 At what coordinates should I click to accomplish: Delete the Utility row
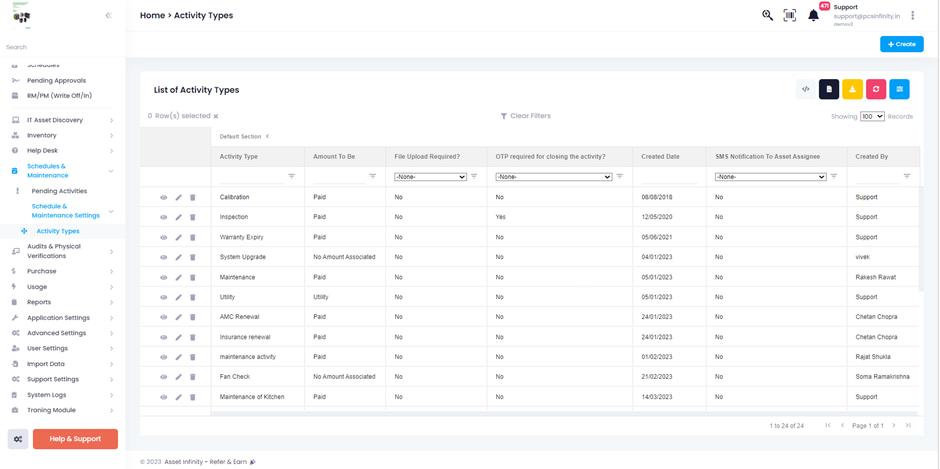[x=192, y=297]
